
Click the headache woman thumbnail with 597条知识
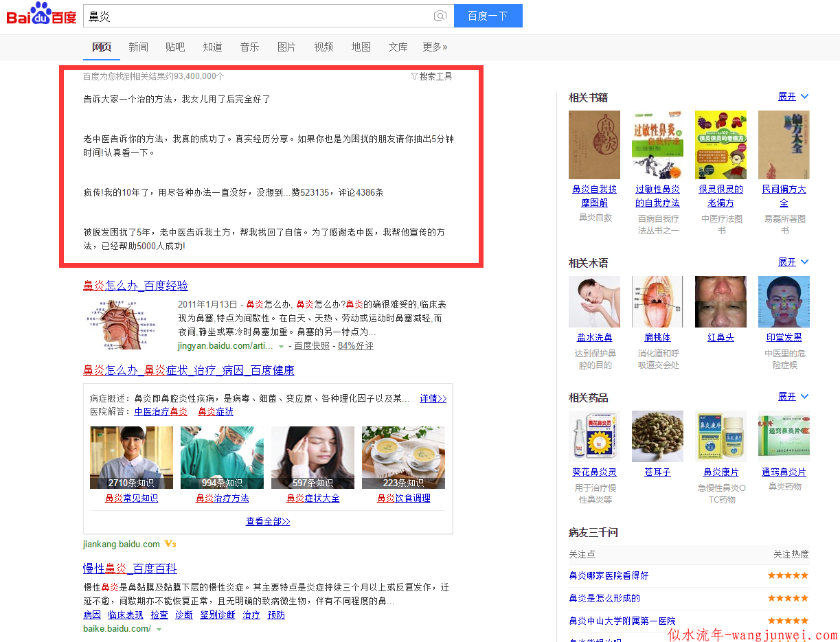(313, 457)
